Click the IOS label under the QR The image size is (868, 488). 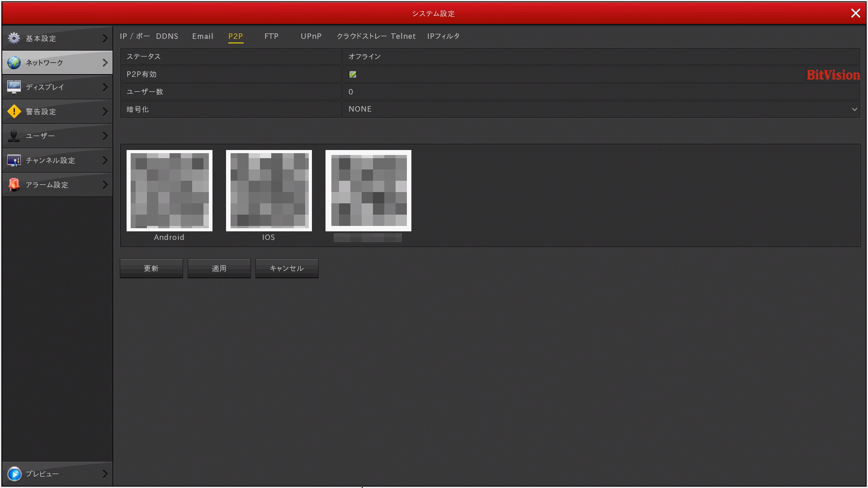coord(269,237)
